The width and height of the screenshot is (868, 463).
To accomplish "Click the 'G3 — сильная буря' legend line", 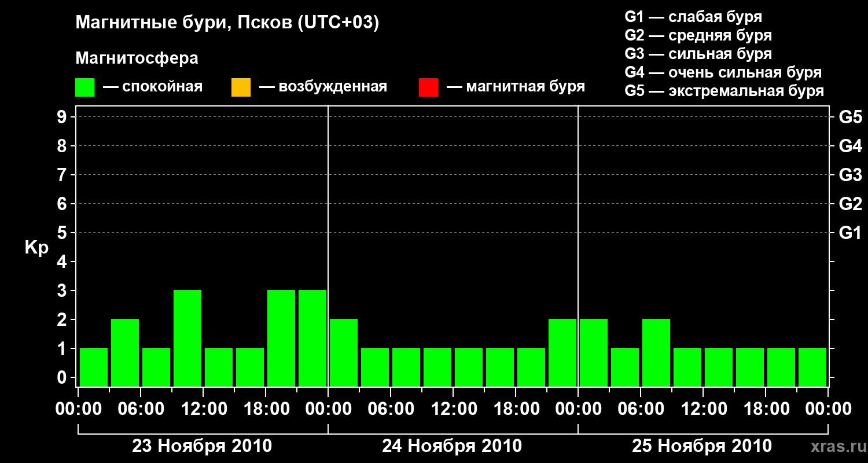I will pyautogui.click(x=698, y=54).
